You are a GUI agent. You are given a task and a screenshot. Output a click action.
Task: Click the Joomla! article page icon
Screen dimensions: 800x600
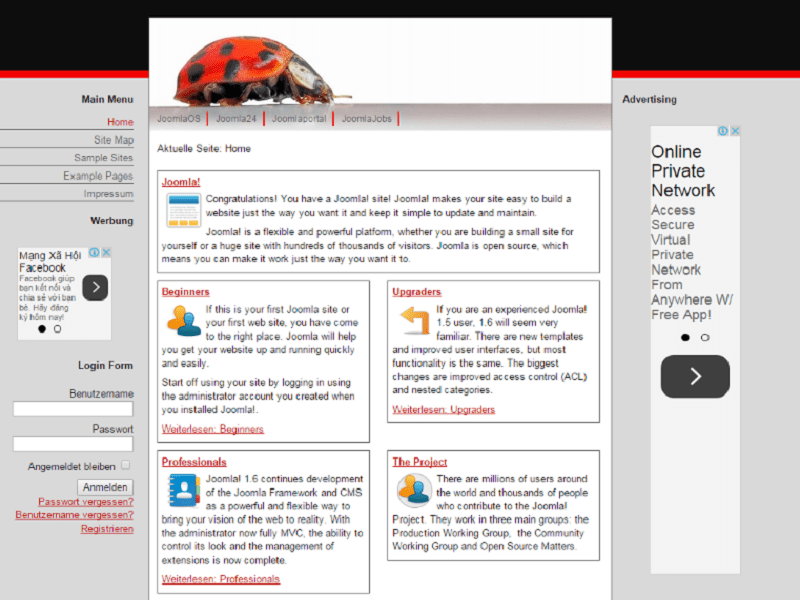pos(184,210)
